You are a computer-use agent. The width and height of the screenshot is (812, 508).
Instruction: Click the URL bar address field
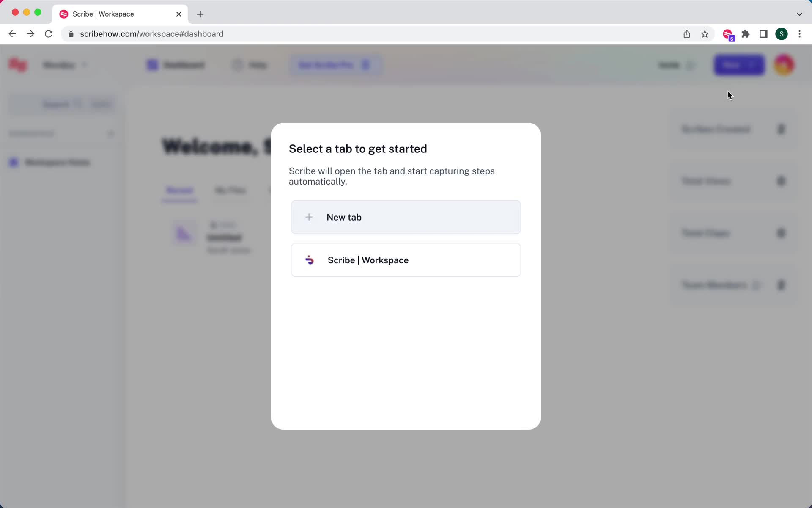click(152, 34)
